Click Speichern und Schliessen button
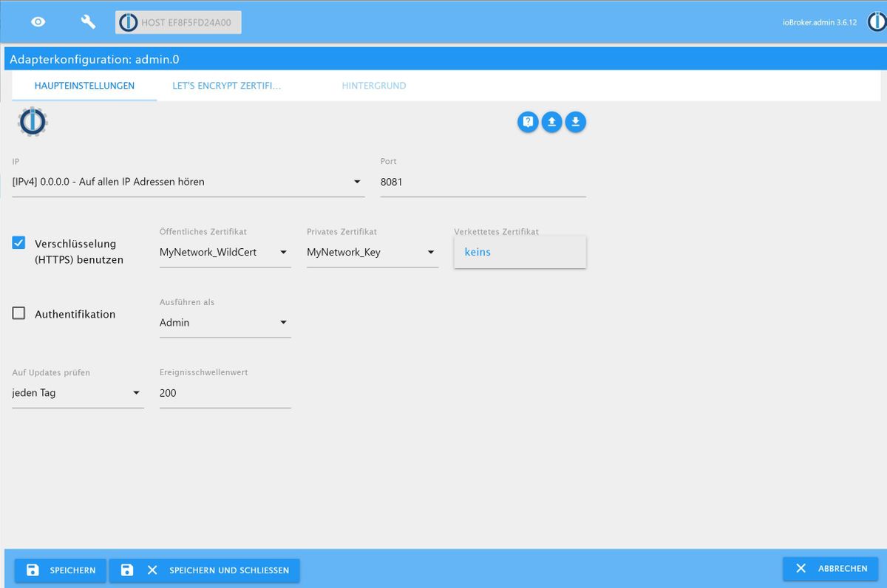887x588 pixels. (x=205, y=570)
